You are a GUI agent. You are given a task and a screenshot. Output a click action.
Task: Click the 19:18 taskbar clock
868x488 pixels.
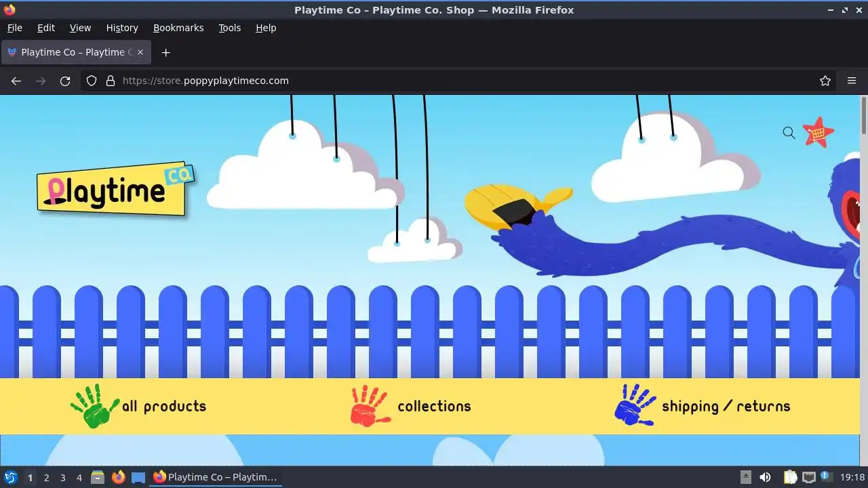coord(852,477)
